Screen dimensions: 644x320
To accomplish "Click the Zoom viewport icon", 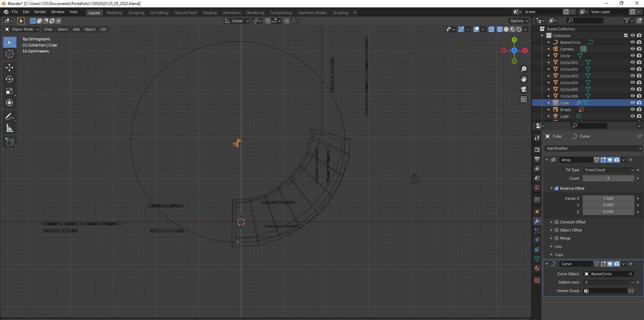I will [524, 69].
